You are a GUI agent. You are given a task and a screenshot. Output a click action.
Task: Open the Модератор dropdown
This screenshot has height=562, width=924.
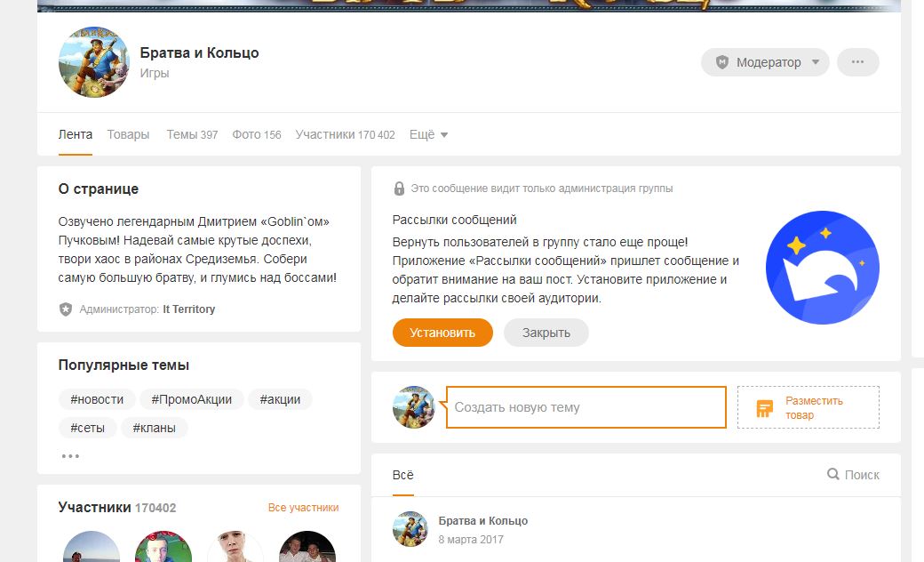[x=765, y=62]
